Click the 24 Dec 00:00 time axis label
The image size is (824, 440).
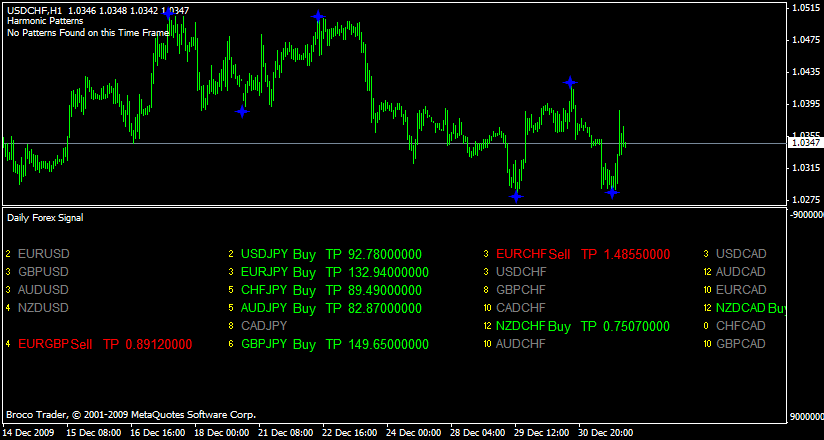click(414, 433)
